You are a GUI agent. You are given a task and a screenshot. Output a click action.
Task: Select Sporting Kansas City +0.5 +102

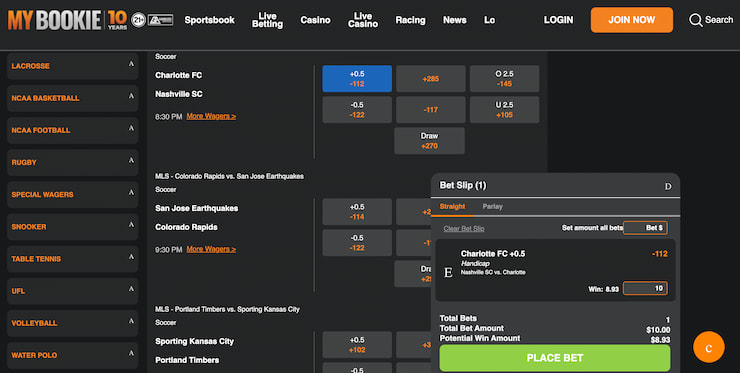(357, 345)
